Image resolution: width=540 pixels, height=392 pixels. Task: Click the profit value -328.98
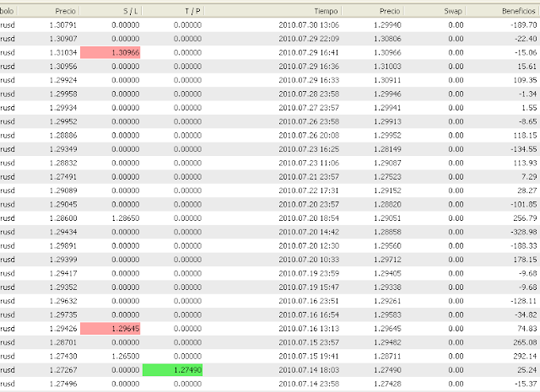(x=524, y=232)
